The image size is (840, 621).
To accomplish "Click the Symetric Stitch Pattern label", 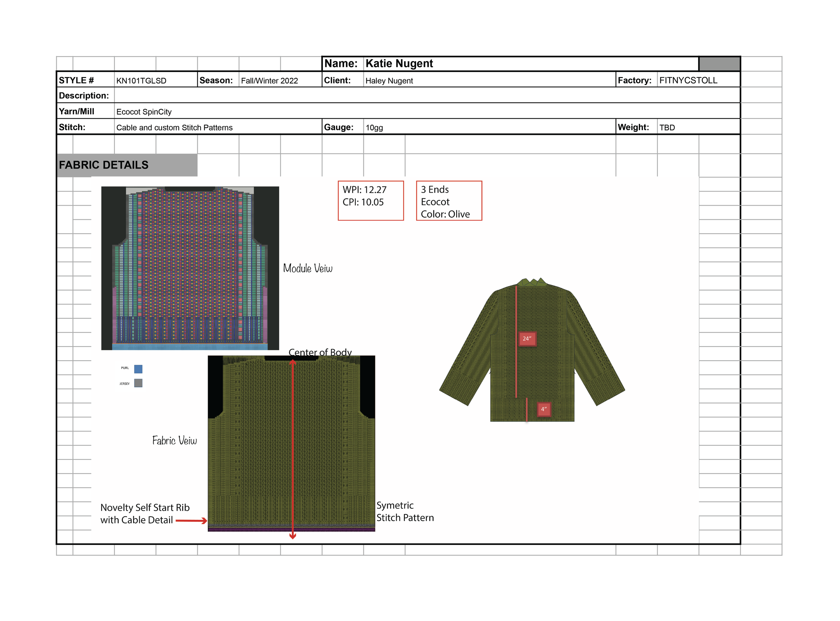I will [405, 512].
